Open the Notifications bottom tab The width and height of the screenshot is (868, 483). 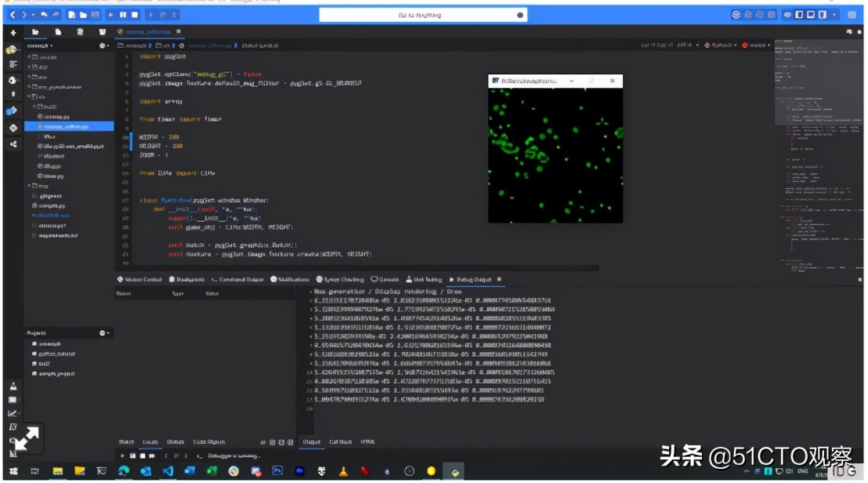coord(290,279)
